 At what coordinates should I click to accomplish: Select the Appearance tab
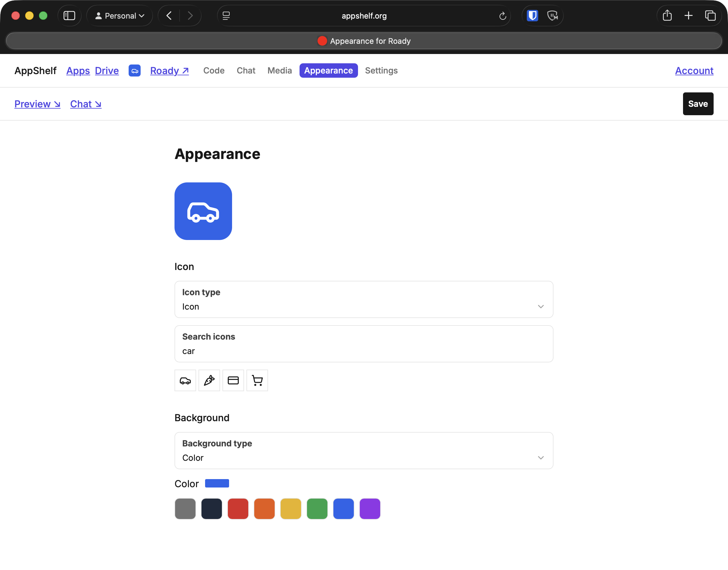(x=329, y=70)
